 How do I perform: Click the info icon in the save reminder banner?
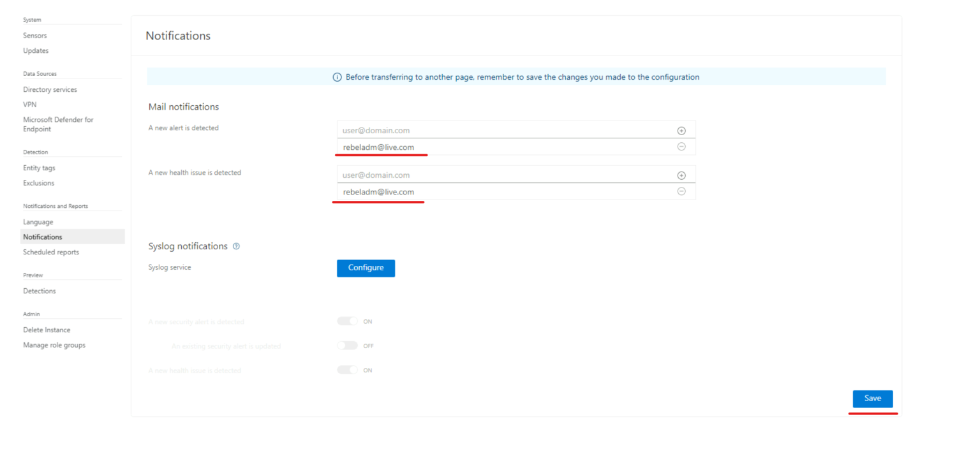pyautogui.click(x=337, y=77)
